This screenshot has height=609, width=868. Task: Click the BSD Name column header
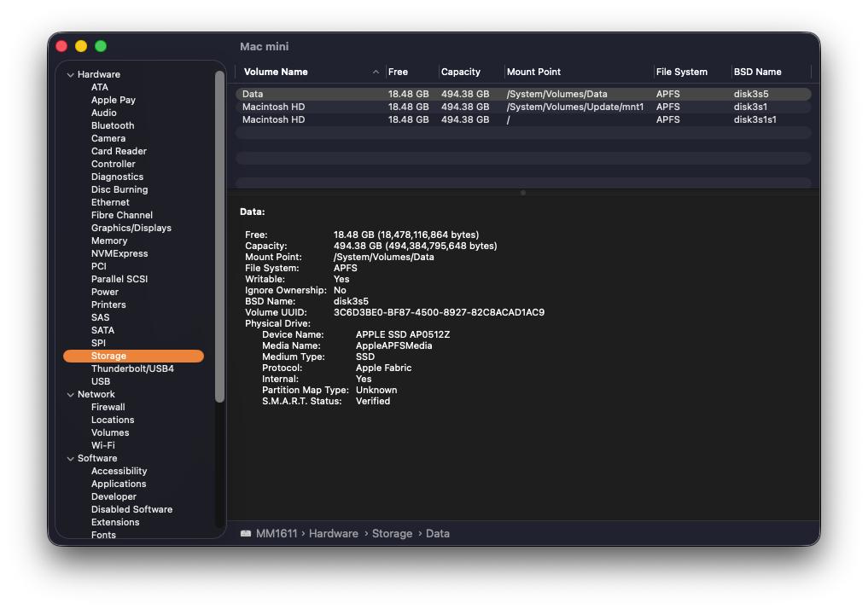coord(757,72)
